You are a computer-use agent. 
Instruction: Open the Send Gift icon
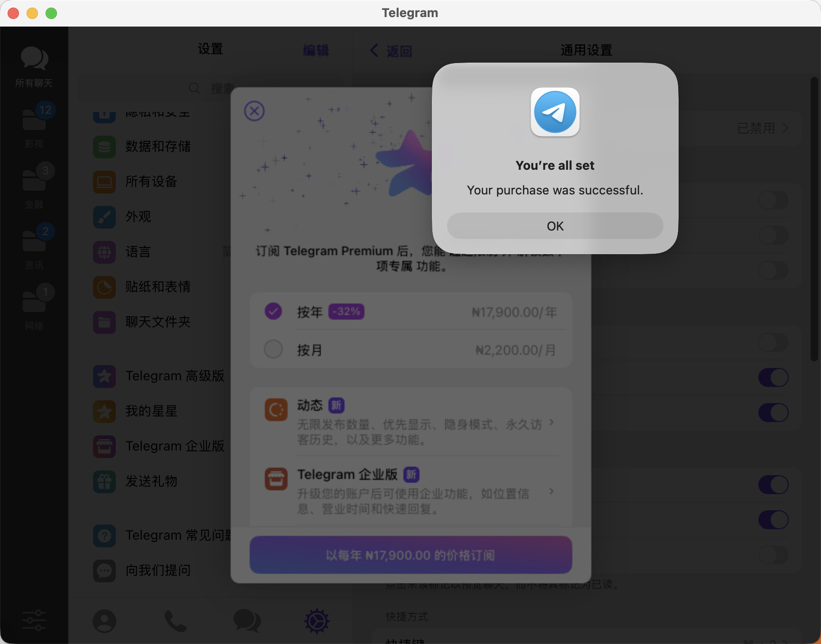[104, 481]
